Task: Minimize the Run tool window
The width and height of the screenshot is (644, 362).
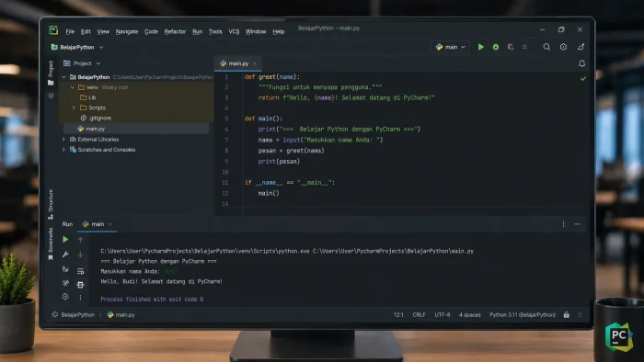Action: [x=577, y=224]
